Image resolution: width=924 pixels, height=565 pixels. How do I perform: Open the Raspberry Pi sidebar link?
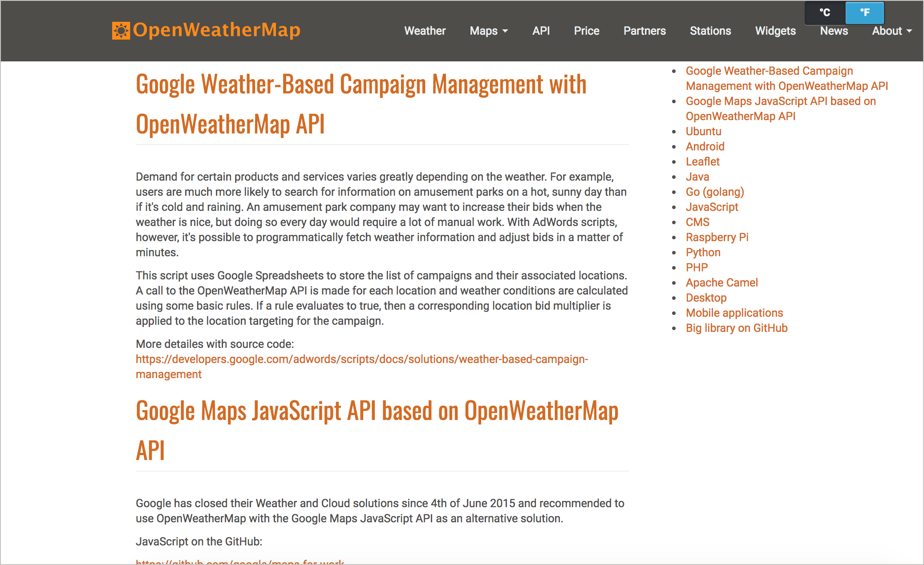717,237
